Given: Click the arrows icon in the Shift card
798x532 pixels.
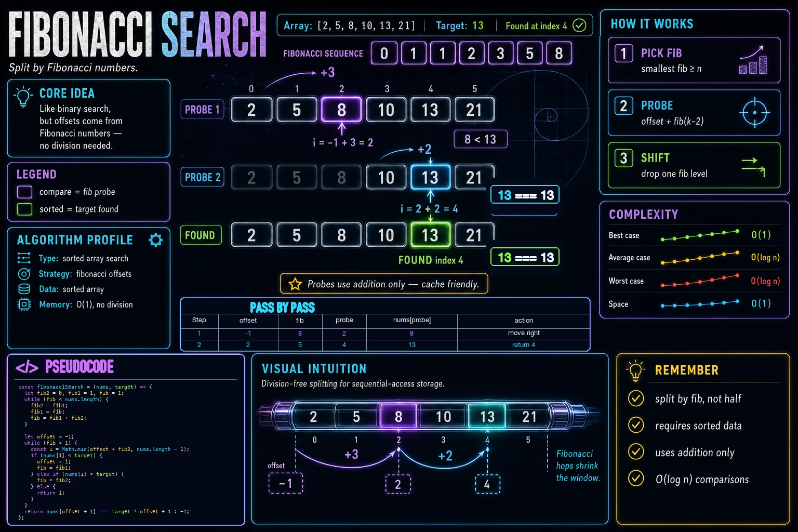Looking at the screenshot, I should pos(753,167).
